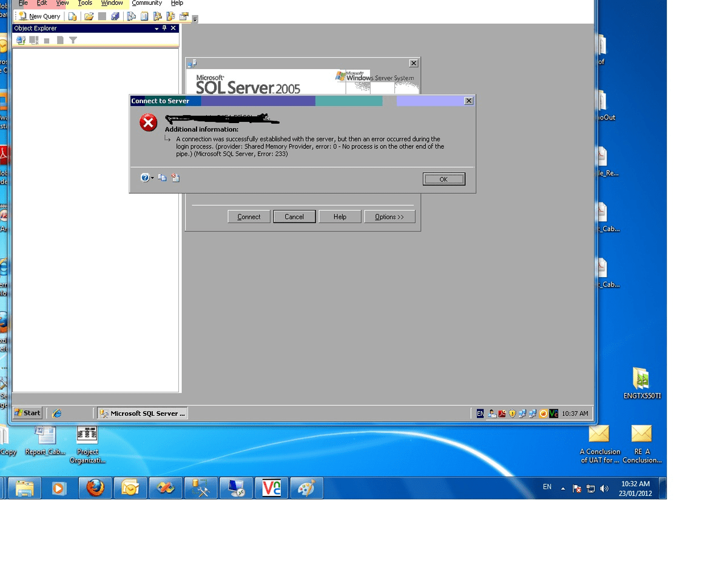This screenshot has width=728, height=582.
Task: Click the security shield icon in remote tray
Action: (x=512, y=413)
